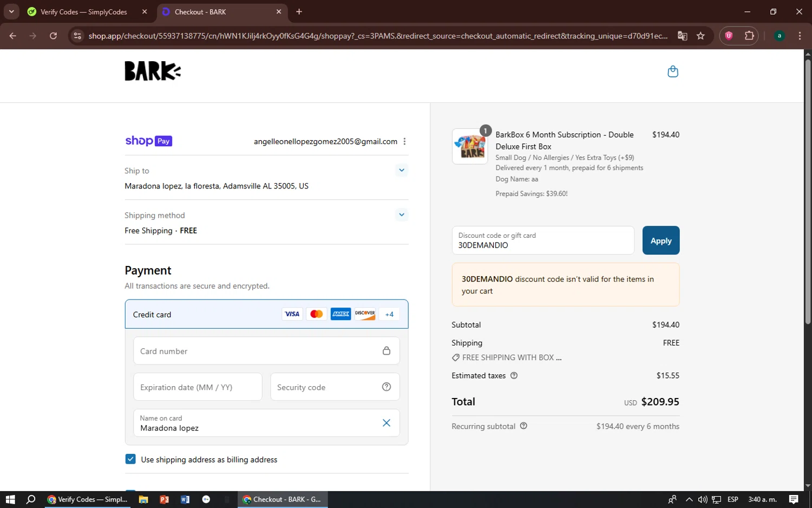Open the Security code help icon
The width and height of the screenshot is (812, 508).
[x=387, y=387]
